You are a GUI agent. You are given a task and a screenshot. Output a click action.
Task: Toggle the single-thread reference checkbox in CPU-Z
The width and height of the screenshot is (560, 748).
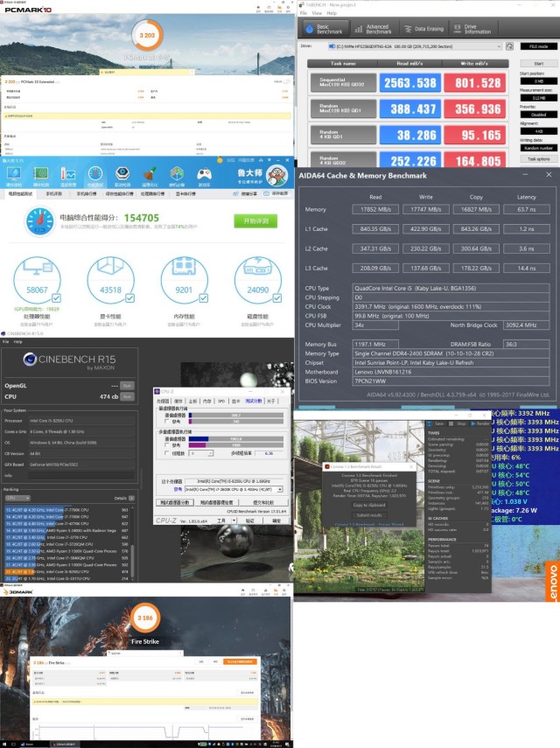pyautogui.click(x=166, y=422)
